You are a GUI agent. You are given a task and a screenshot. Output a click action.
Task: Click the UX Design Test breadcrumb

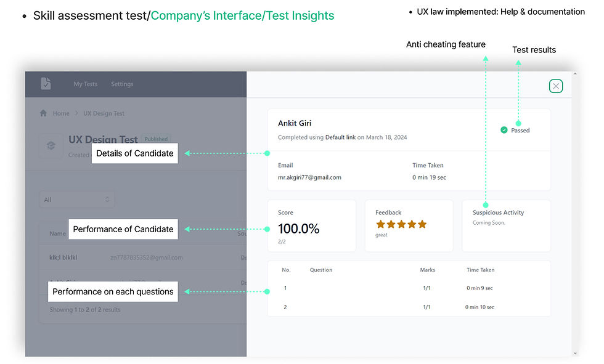tap(104, 113)
